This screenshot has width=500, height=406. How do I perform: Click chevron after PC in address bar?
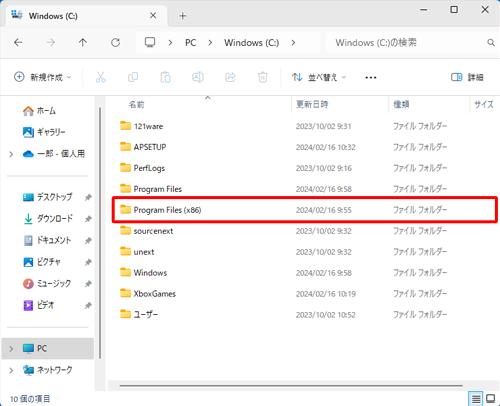coord(210,43)
